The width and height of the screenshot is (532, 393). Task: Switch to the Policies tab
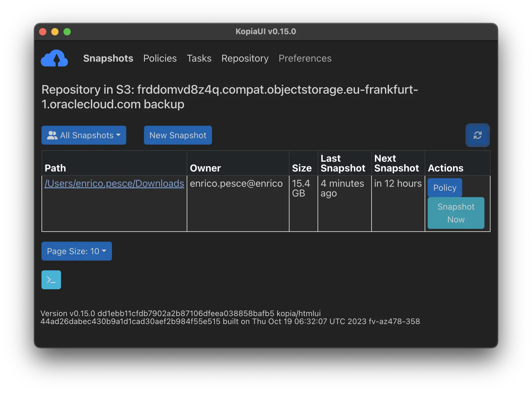click(x=160, y=58)
